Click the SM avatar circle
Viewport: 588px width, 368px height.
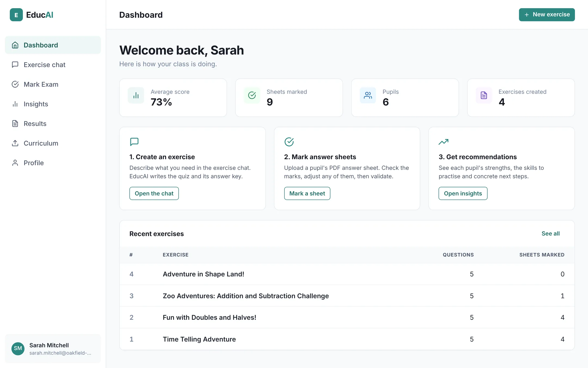point(18,348)
